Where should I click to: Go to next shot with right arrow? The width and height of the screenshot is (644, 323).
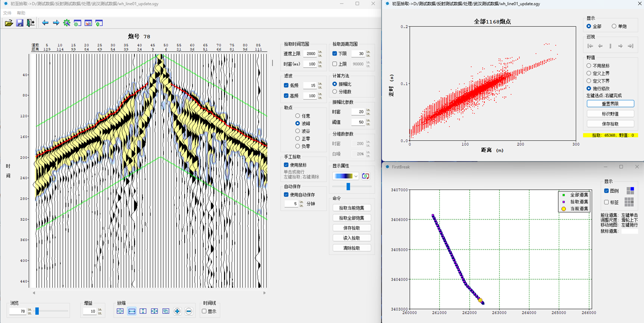56,23
